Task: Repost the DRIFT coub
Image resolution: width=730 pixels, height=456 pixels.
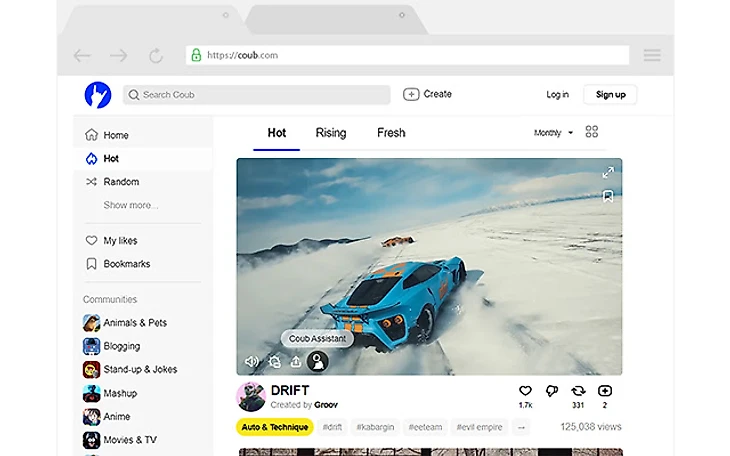Action: pos(578,391)
